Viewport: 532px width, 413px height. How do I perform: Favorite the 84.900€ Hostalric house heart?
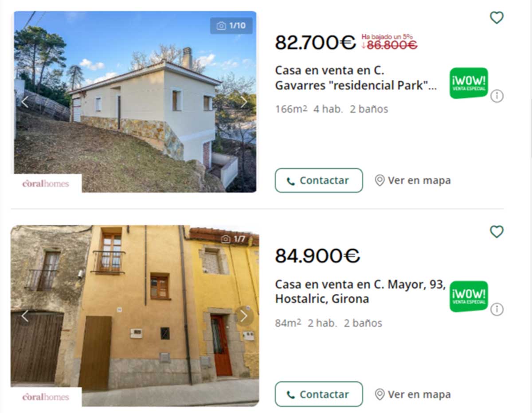click(497, 231)
